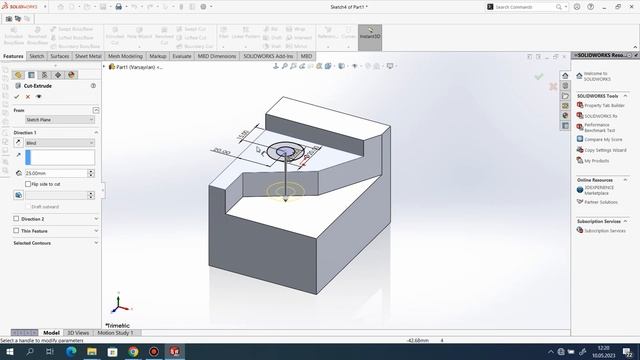640x360 pixels.
Task: Open Hide/Show Items in view toolbar
Action: (x=355, y=66)
